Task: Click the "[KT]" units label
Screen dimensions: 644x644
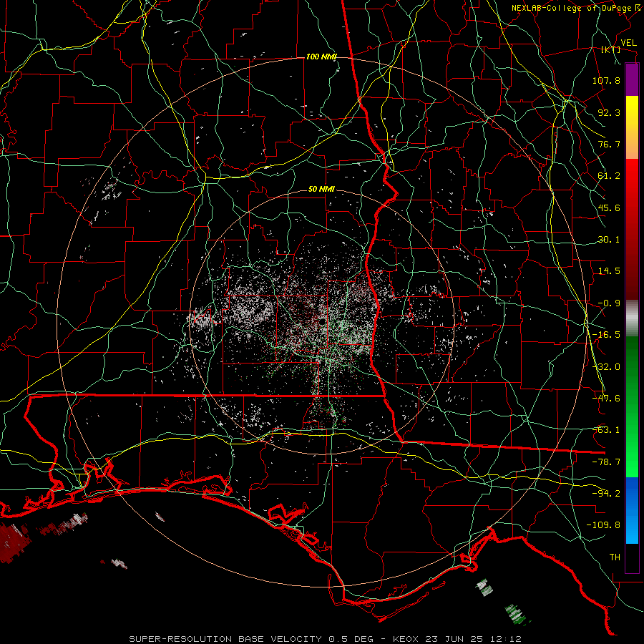Action: point(611,49)
